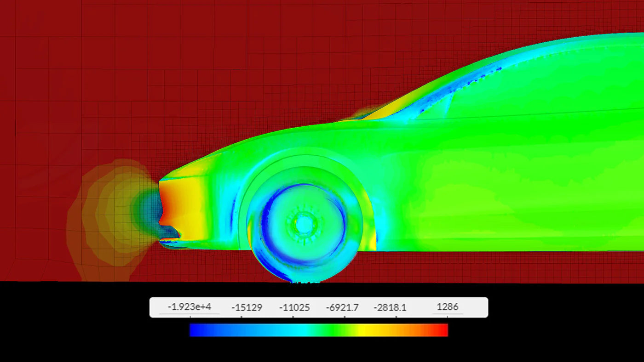Click the -6921.7 legend tick label
This screenshot has width=644, height=362.
[x=342, y=307]
